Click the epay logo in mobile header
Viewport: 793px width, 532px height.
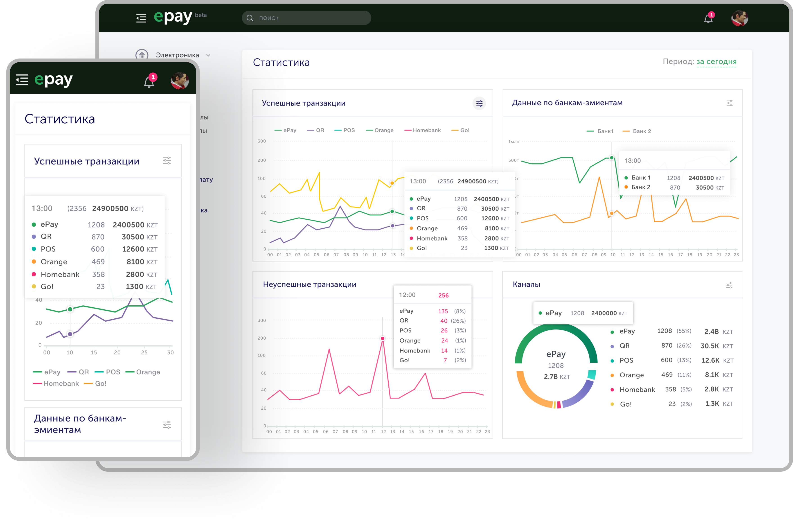[54, 80]
